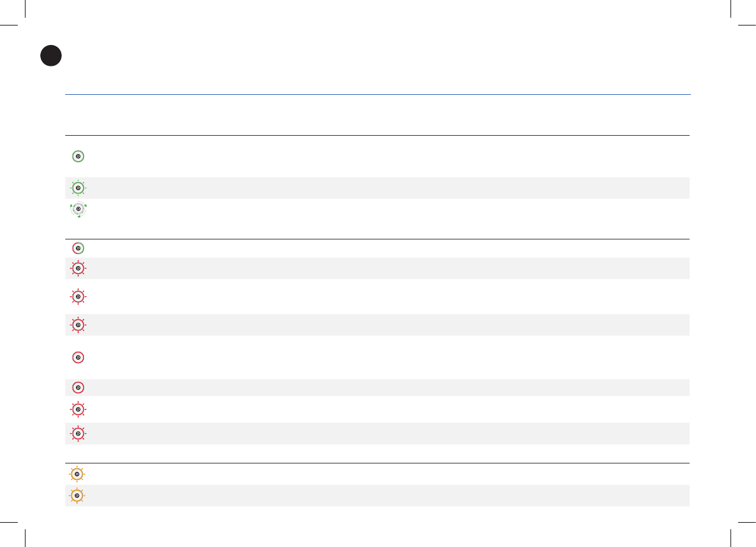Click the empty header band between top lines
Viewport: 756px width, 547px height.
[x=377, y=115]
